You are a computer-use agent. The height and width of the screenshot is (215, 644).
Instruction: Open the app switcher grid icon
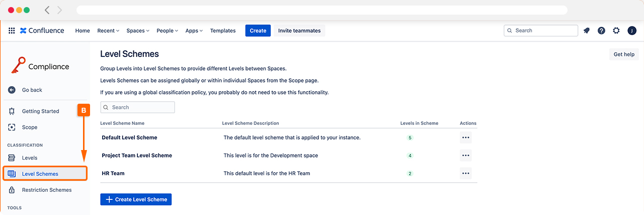point(12,31)
